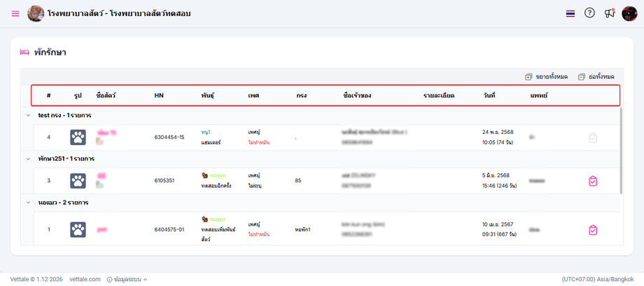Click greyed clipboard icon for HN 6304454-15
This screenshot has width=644, height=286.
pos(593,137)
